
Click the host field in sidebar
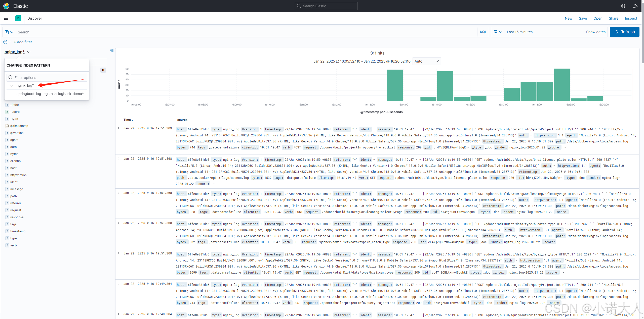(13, 168)
